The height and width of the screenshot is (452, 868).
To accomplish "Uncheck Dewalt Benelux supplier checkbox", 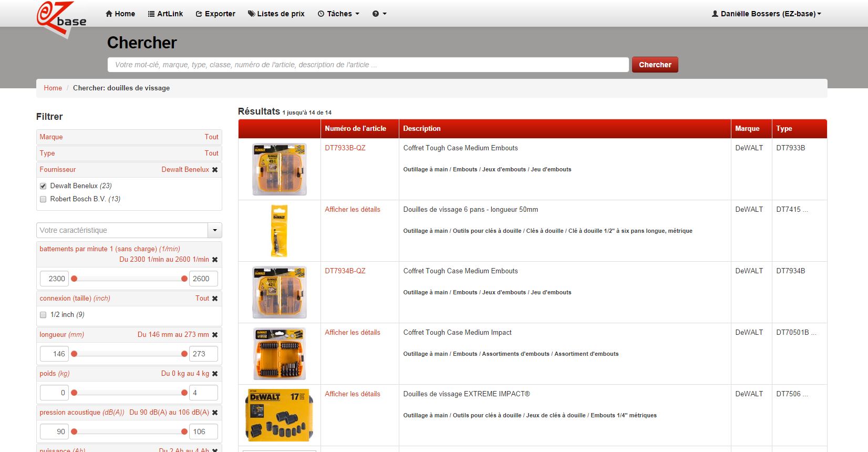I will point(43,186).
